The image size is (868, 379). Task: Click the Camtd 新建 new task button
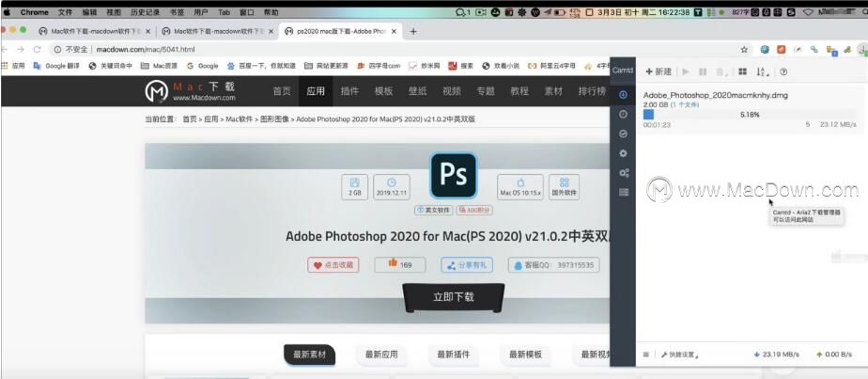tap(659, 71)
